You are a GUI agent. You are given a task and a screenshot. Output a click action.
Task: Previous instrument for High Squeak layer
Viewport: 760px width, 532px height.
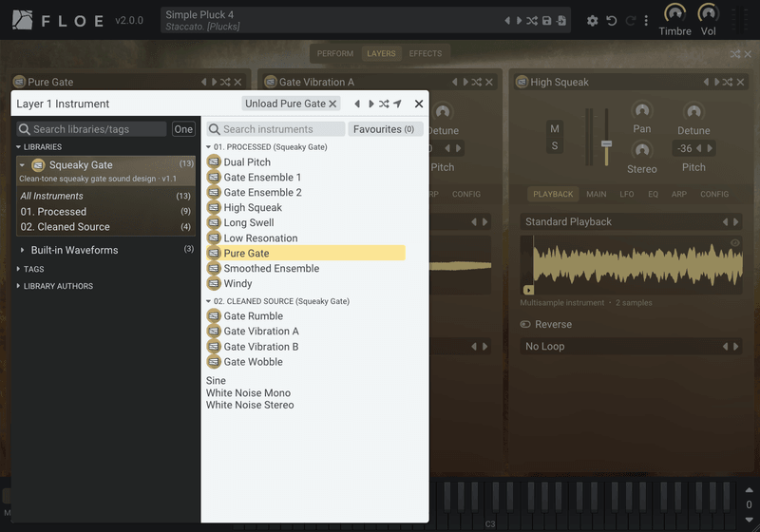[x=706, y=82]
